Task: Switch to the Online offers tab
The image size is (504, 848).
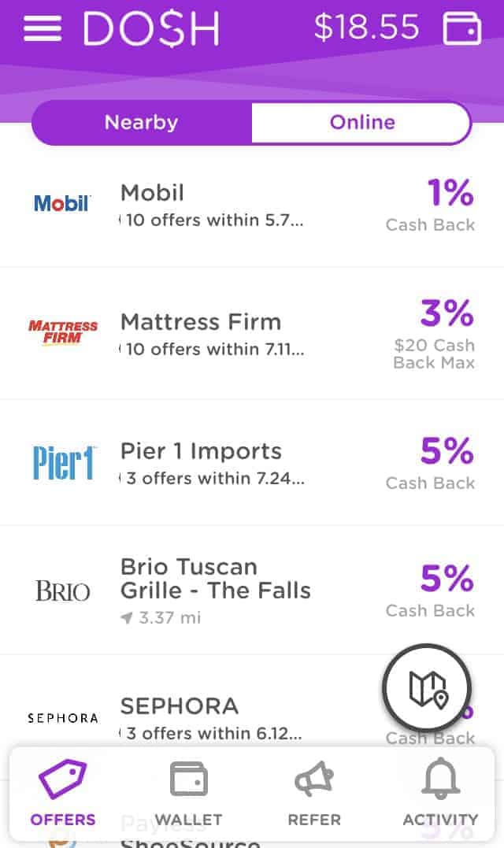Action: 361,122
